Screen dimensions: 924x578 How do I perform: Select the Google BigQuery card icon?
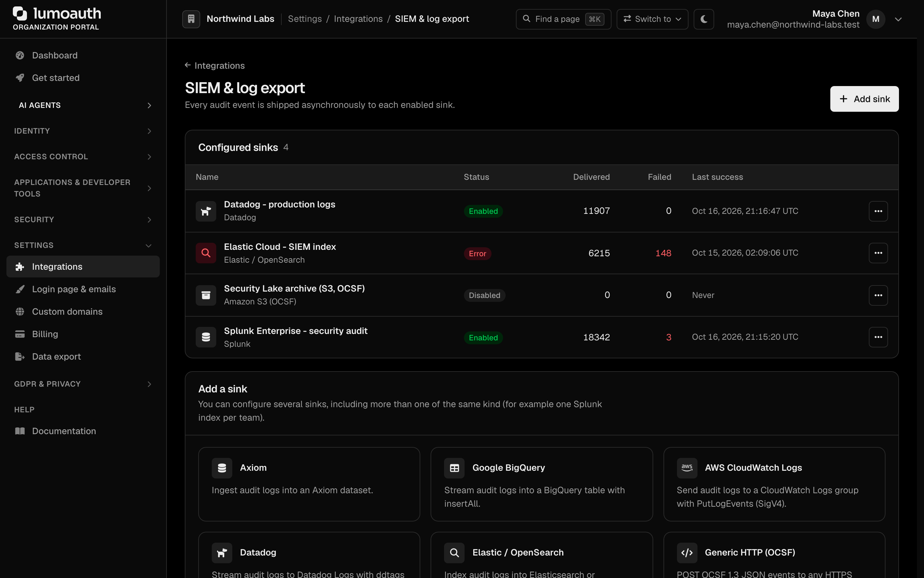[x=454, y=468]
